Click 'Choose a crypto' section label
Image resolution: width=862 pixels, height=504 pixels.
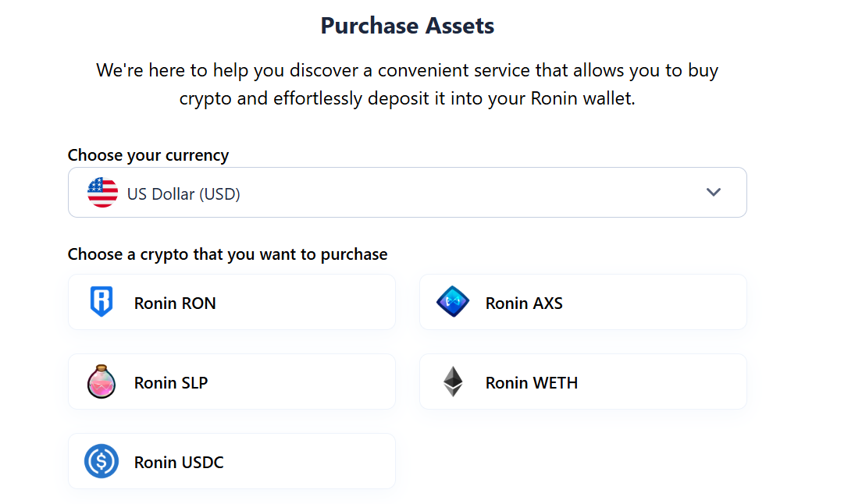(227, 254)
